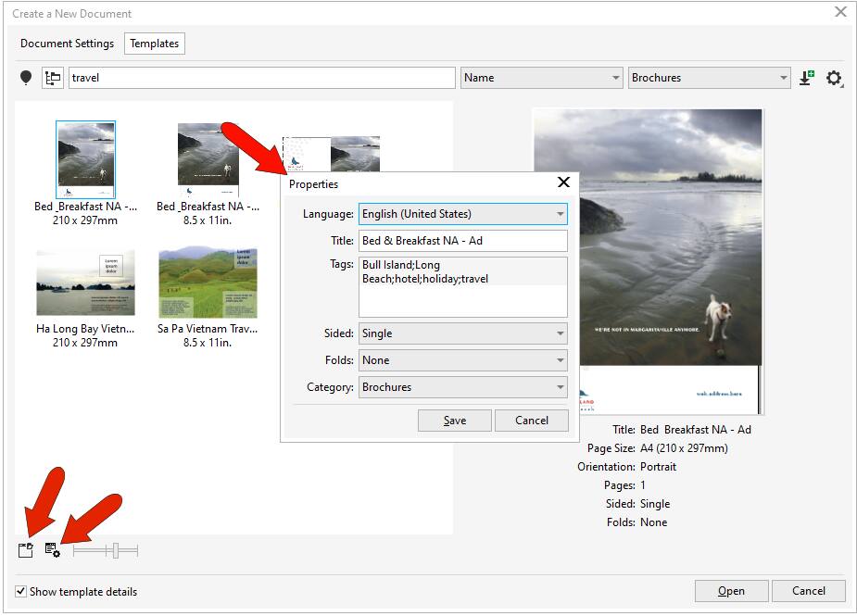Close the Properties panel
Image resolution: width=857 pixels, height=616 pixels.
(563, 182)
